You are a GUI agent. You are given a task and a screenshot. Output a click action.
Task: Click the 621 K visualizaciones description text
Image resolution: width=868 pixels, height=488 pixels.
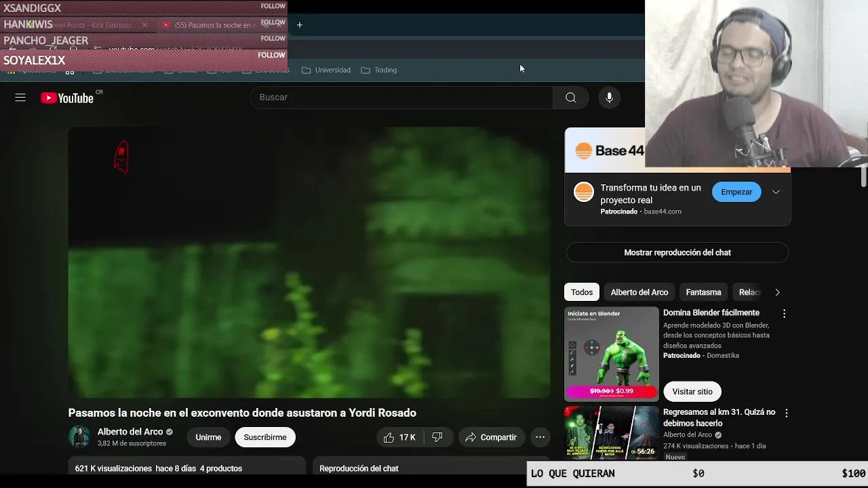point(113,468)
